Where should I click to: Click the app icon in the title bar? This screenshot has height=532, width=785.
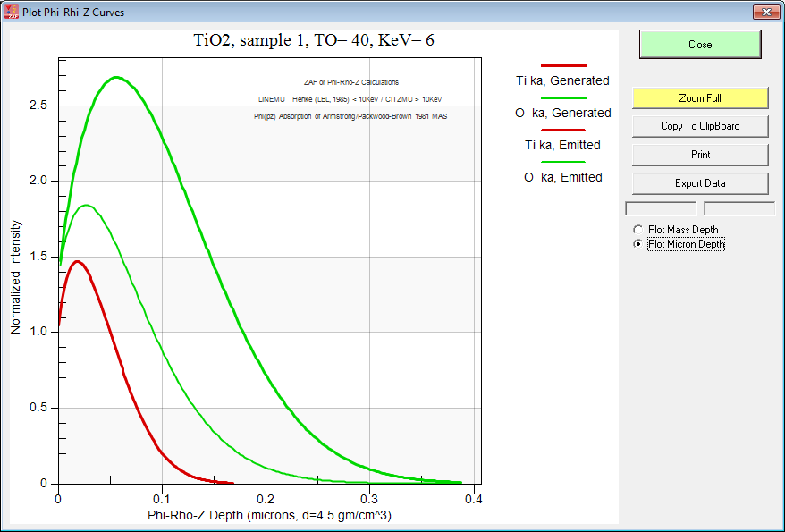click(x=12, y=13)
